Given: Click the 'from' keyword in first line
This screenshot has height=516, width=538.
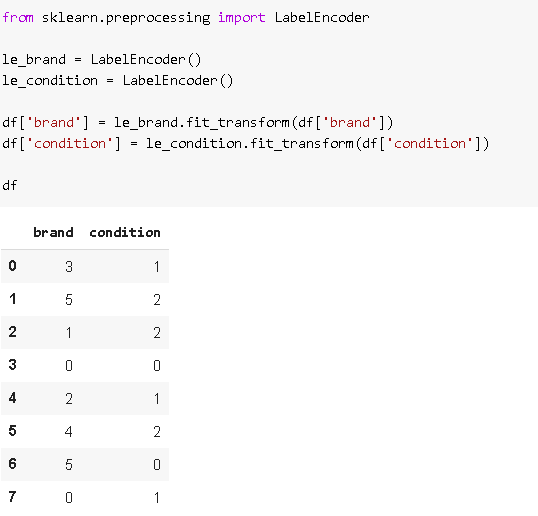Looking at the screenshot, I should (18, 17).
